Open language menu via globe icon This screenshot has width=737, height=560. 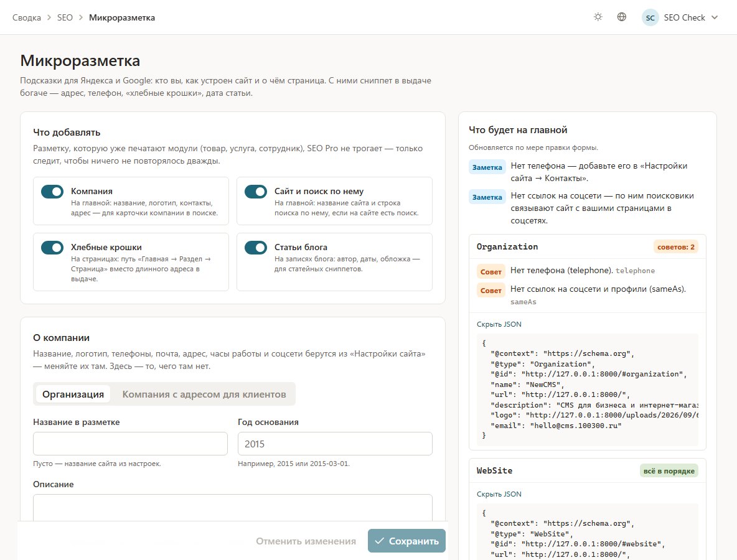621,17
